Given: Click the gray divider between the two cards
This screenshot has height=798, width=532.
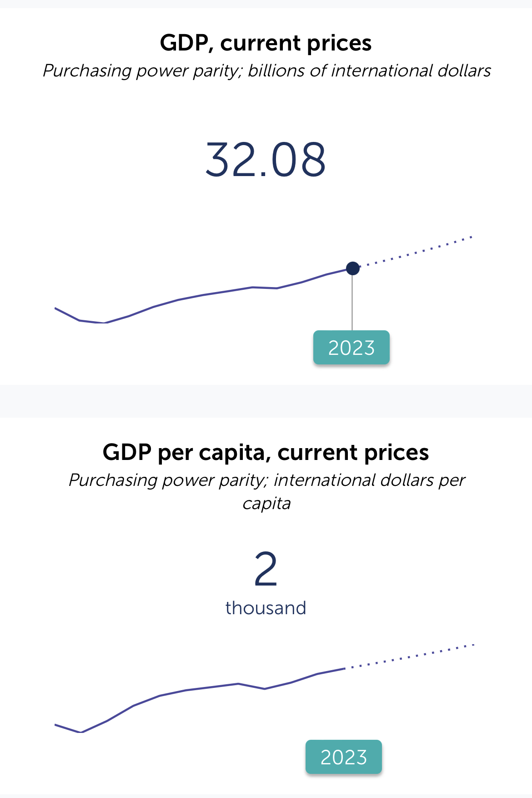Looking at the screenshot, I should tap(266, 401).
